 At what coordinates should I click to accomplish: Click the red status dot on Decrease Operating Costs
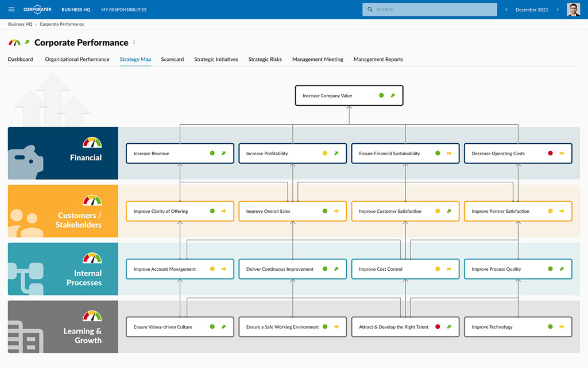click(550, 153)
